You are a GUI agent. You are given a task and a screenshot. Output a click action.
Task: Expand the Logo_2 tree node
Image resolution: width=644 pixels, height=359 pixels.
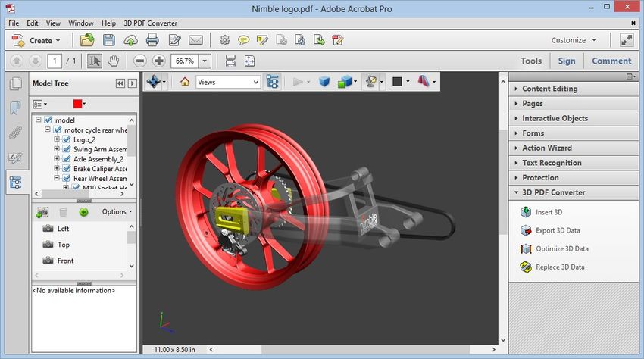[57, 139]
